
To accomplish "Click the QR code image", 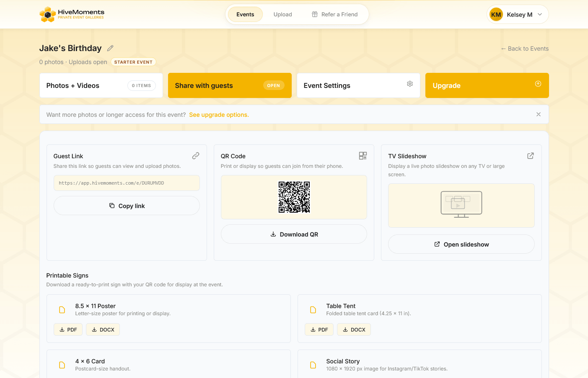I will point(294,197).
